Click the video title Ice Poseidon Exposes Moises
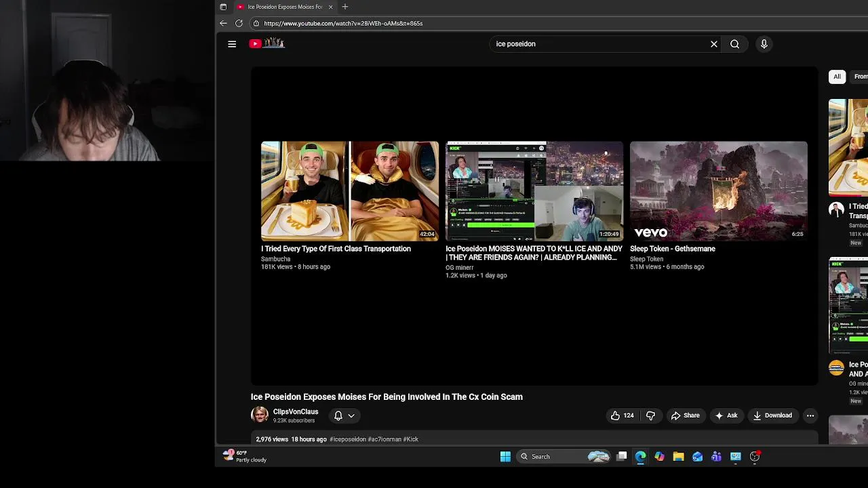 tap(387, 397)
